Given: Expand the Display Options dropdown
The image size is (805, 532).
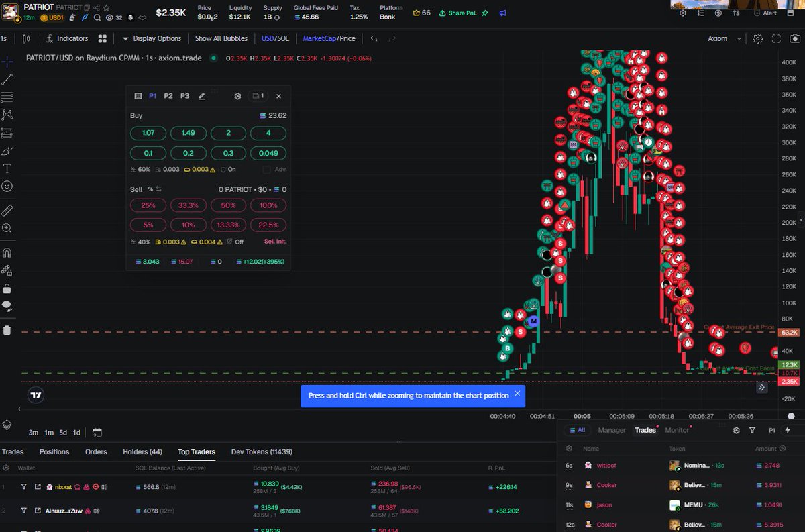Looking at the screenshot, I should click(152, 38).
